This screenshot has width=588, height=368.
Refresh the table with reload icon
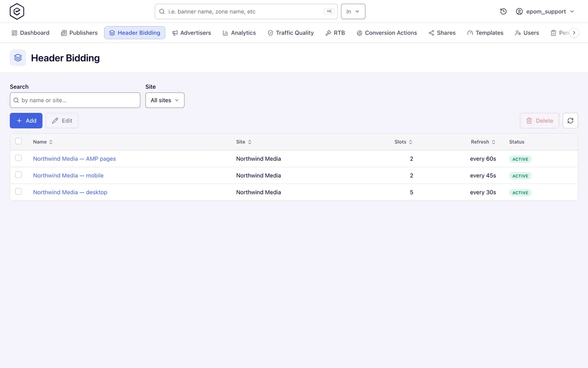[570, 120]
